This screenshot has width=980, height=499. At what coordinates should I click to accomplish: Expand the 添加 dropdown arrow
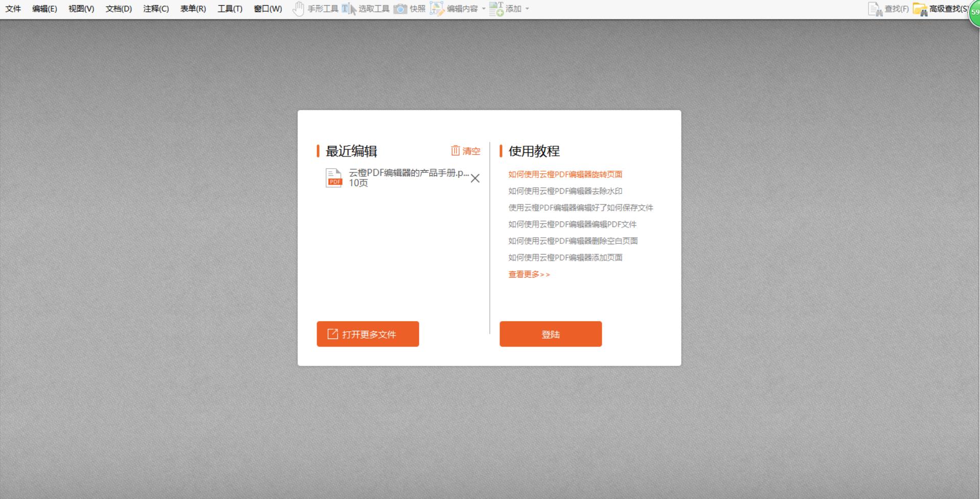pyautogui.click(x=527, y=9)
